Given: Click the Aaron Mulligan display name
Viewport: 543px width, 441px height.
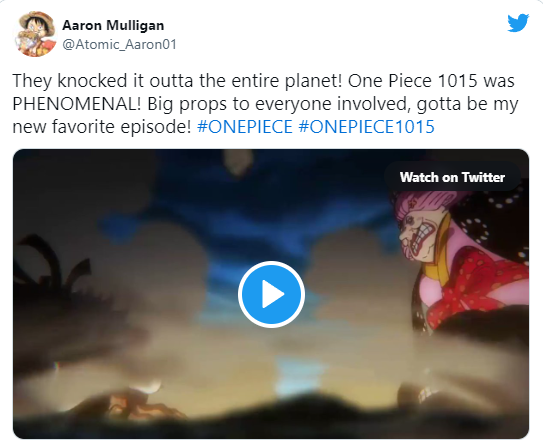Looking at the screenshot, I should 113,25.
